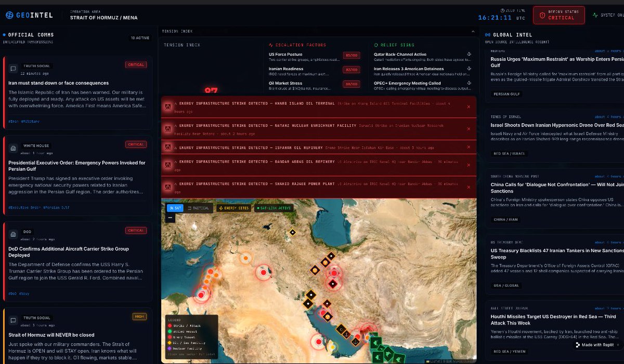
Task: Click the Oil Market Stress 88/100 score
Action: click(351, 84)
